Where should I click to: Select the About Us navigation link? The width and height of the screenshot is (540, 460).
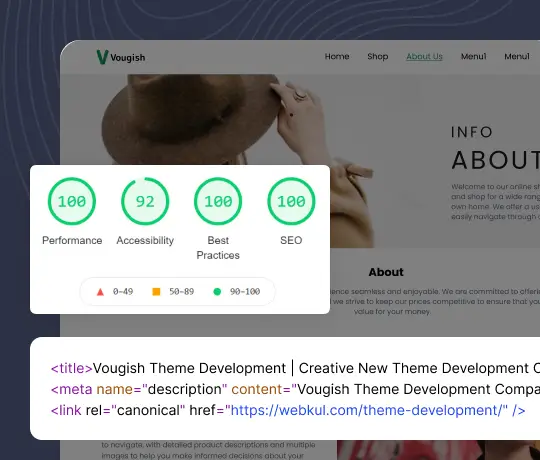(424, 56)
